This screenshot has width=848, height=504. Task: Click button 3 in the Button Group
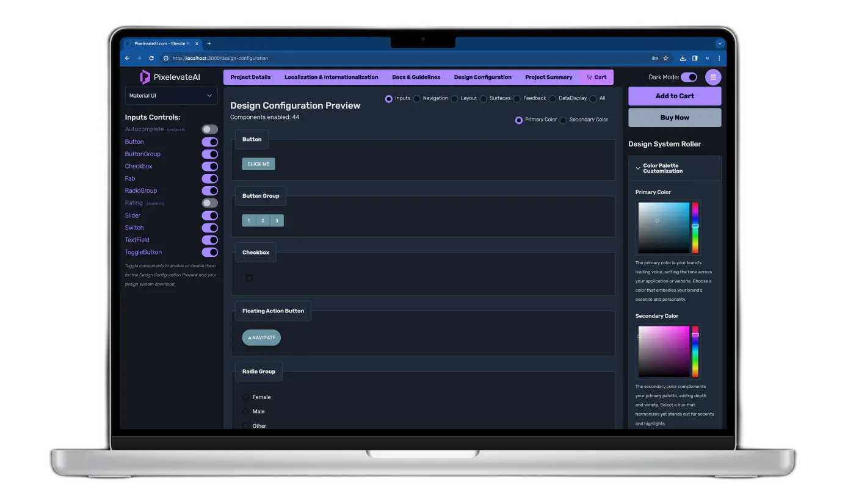pos(277,220)
